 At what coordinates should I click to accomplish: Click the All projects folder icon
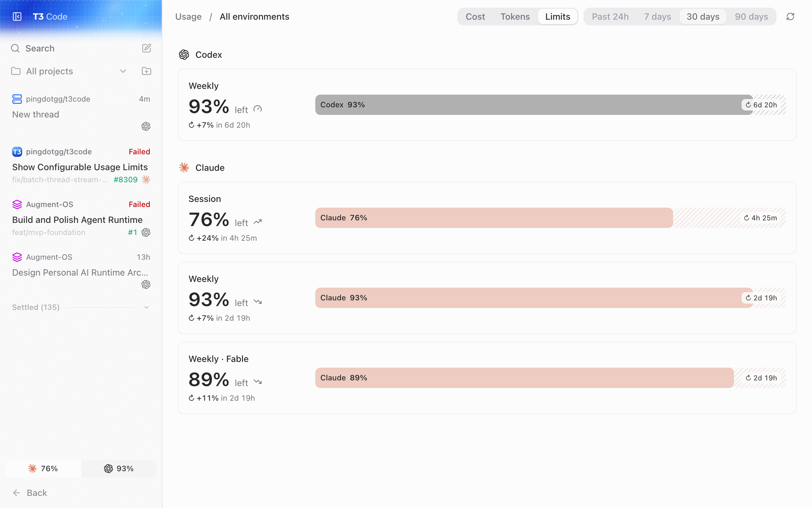click(x=16, y=71)
